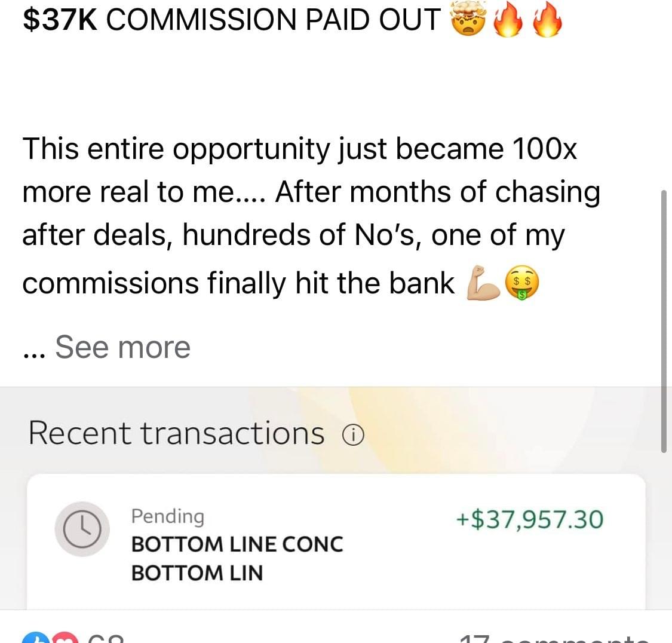
Task: Open the reactions count number
Action: (106, 639)
